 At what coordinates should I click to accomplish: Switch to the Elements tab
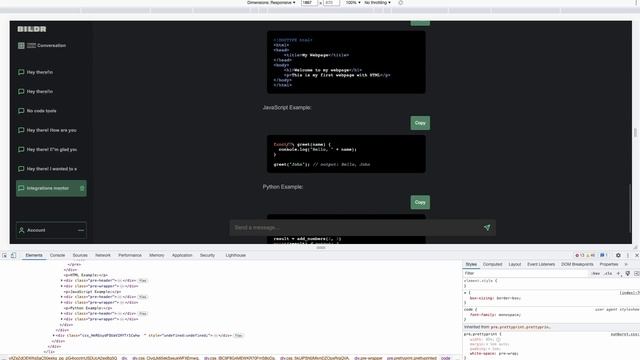(34, 255)
